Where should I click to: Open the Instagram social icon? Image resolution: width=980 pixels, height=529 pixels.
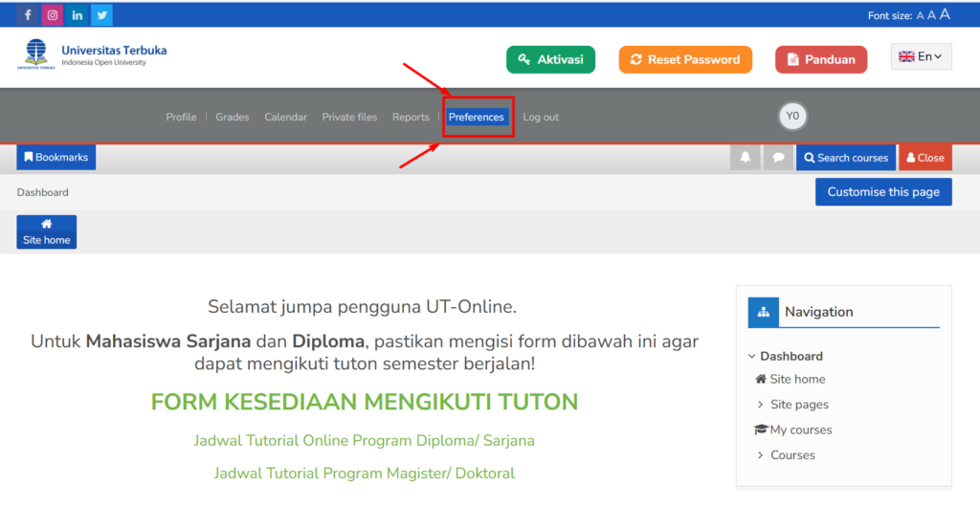[52, 15]
